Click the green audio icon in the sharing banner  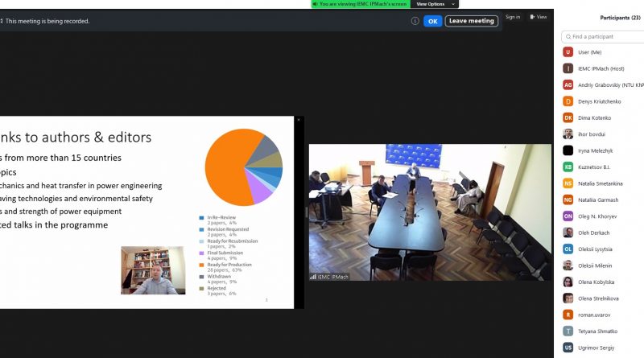[x=315, y=4]
